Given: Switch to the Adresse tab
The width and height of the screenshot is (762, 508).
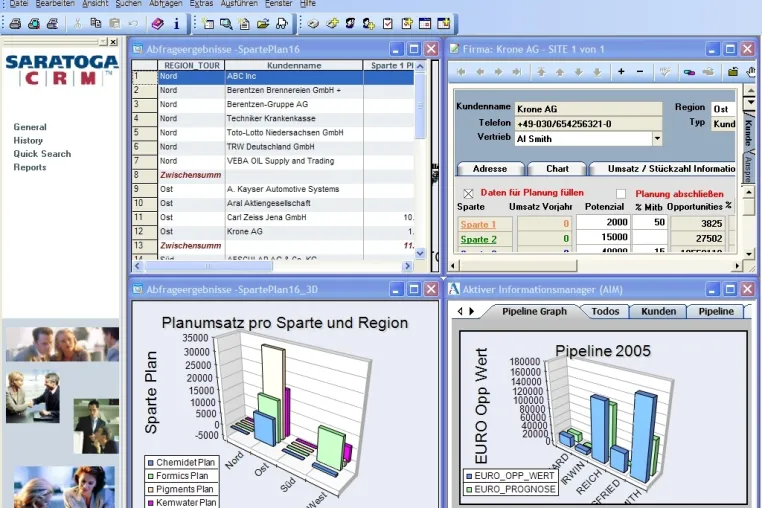Looking at the screenshot, I should coord(490,169).
